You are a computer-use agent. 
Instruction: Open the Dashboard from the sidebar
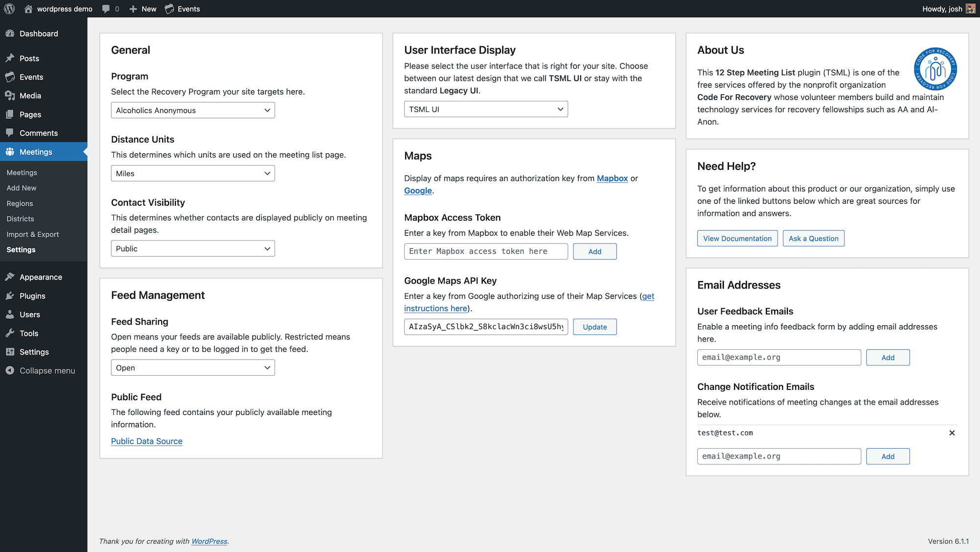tap(11, 33)
